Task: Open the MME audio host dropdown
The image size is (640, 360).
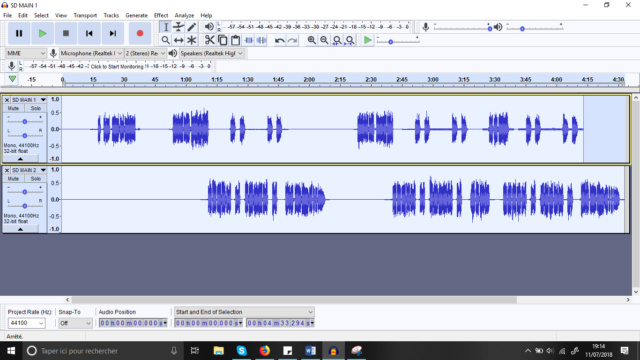Action: click(x=26, y=53)
